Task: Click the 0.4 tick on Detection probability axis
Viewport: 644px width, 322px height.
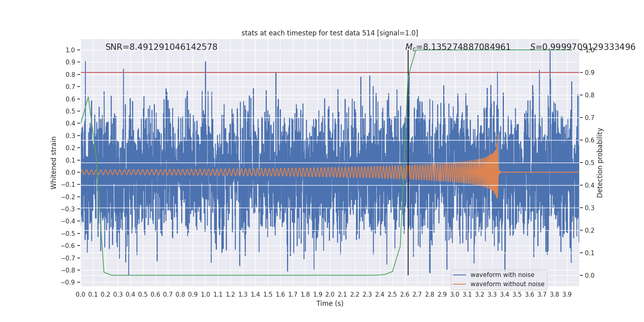Action: click(590, 186)
